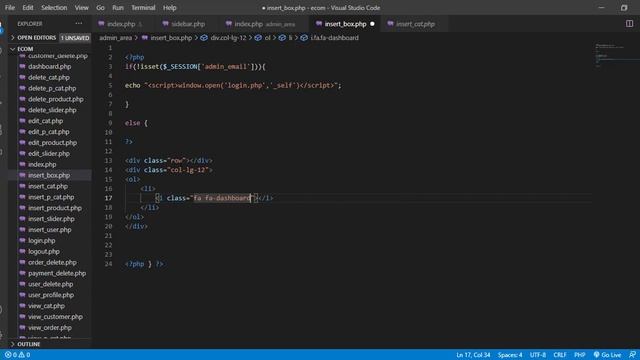Change encoding via UTF-8 status item
This screenshot has width=640, height=360.
pyautogui.click(x=538, y=355)
